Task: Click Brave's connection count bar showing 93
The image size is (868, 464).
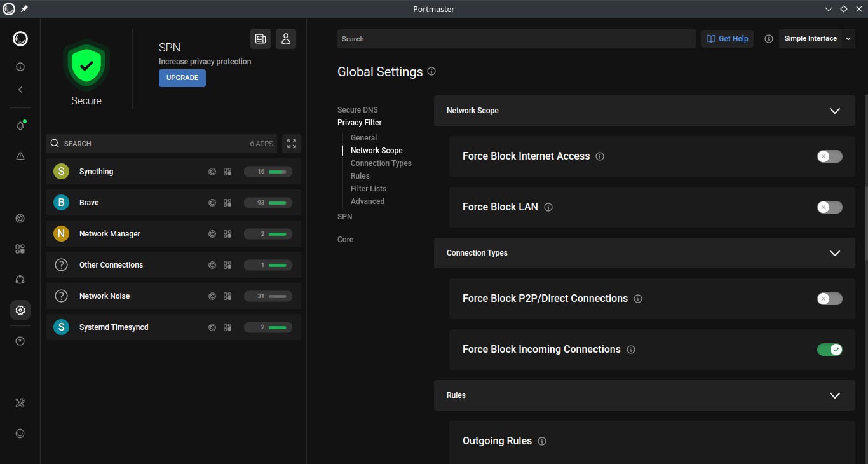Action: [268, 203]
